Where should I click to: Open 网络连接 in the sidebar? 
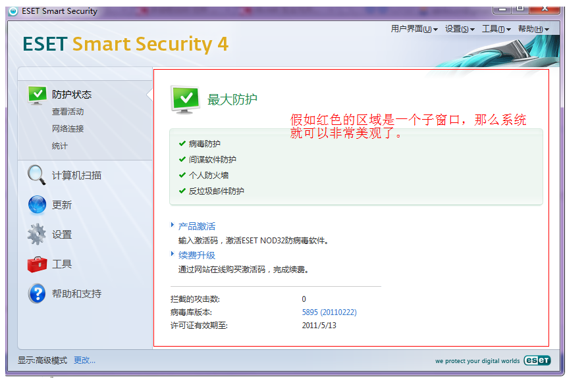click(x=68, y=129)
